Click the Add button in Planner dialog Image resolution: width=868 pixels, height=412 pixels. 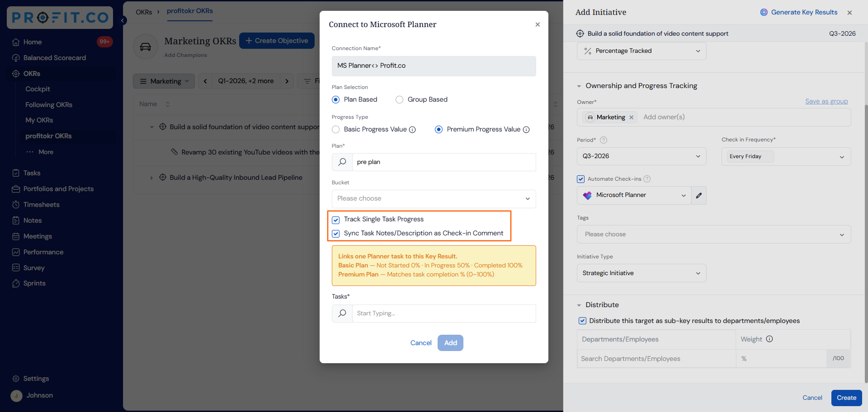[450, 343]
